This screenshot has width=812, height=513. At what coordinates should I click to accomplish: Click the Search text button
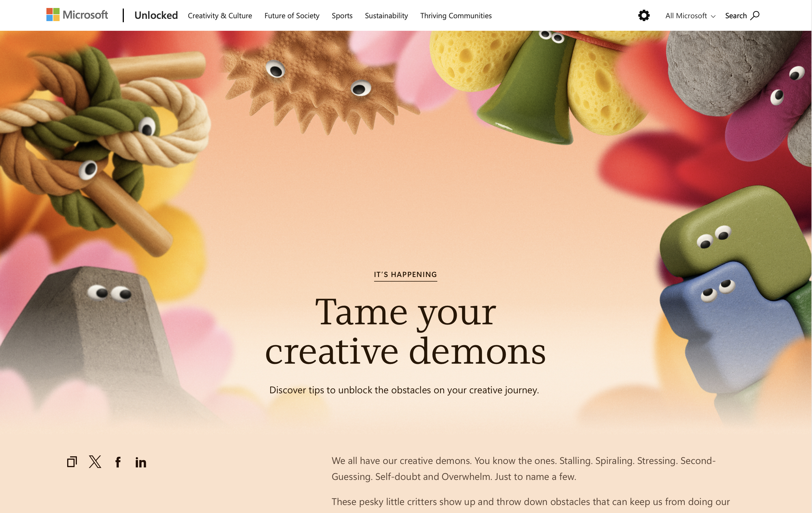point(736,15)
